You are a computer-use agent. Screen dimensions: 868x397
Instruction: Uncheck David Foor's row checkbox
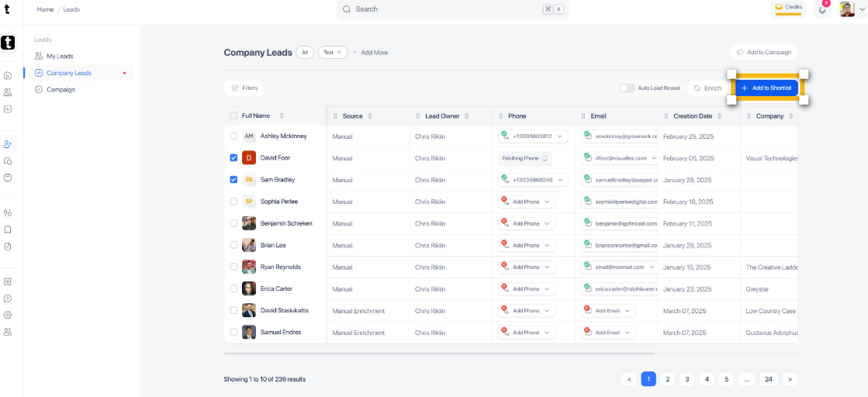point(233,158)
